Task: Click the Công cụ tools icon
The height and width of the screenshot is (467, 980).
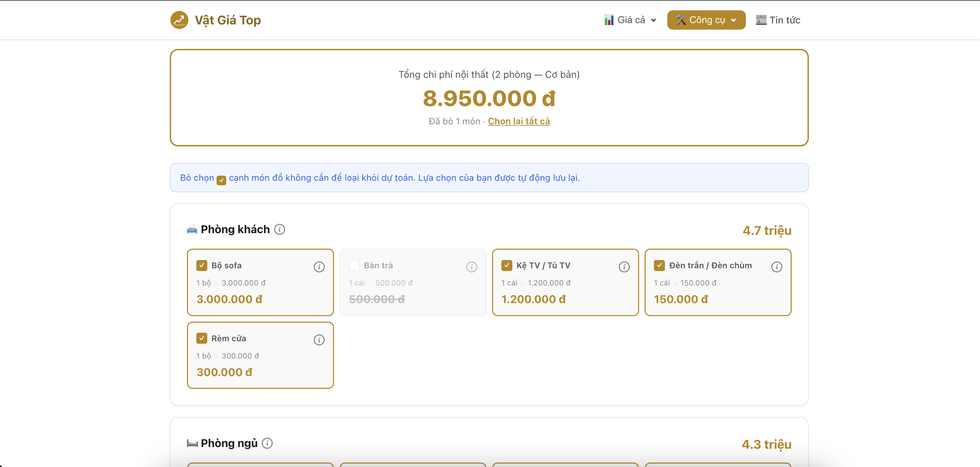Action: pos(681,20)
